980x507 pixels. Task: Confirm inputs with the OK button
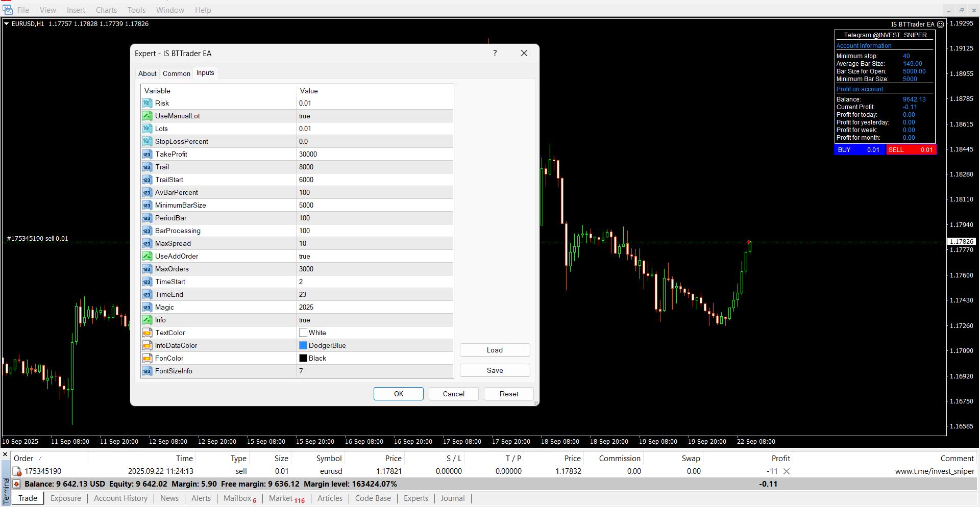398,393
